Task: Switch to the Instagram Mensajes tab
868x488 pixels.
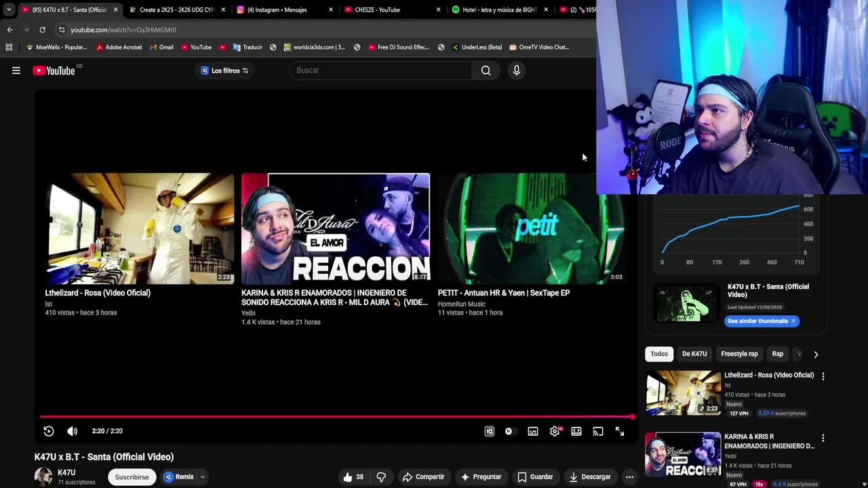Action: (283, 9)
